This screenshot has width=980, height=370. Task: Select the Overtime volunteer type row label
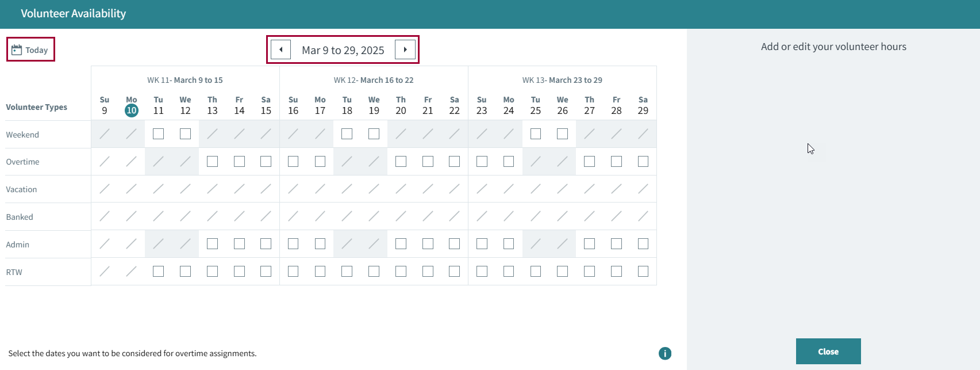(23, 162)
